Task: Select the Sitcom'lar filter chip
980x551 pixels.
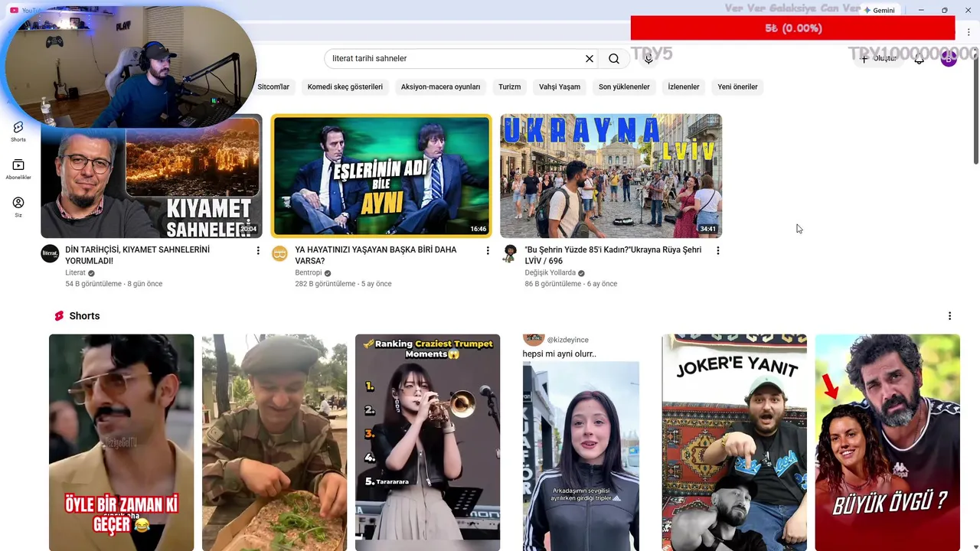Action: click(x=273, y=86)
